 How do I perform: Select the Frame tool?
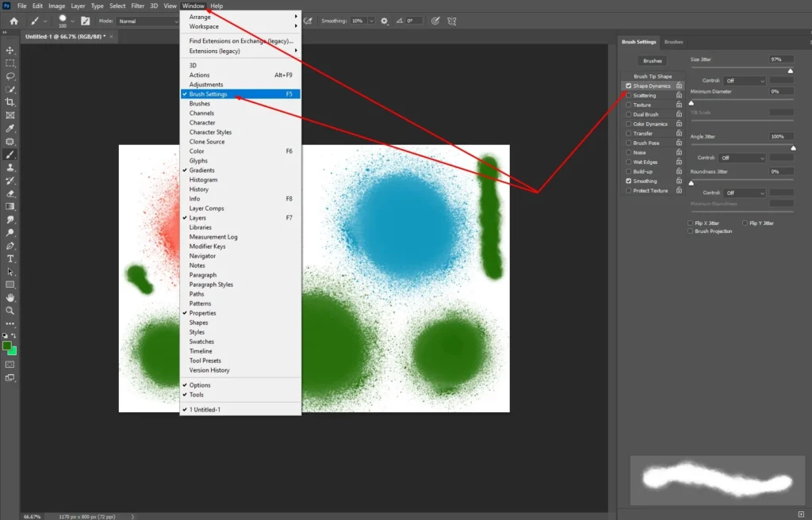click(x=10, y=115)
